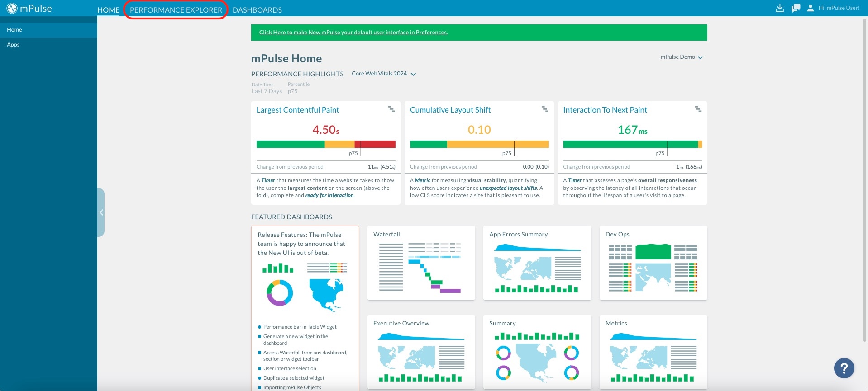Click the download icon in header
The image size is (868, 391).
coord(780,8)
